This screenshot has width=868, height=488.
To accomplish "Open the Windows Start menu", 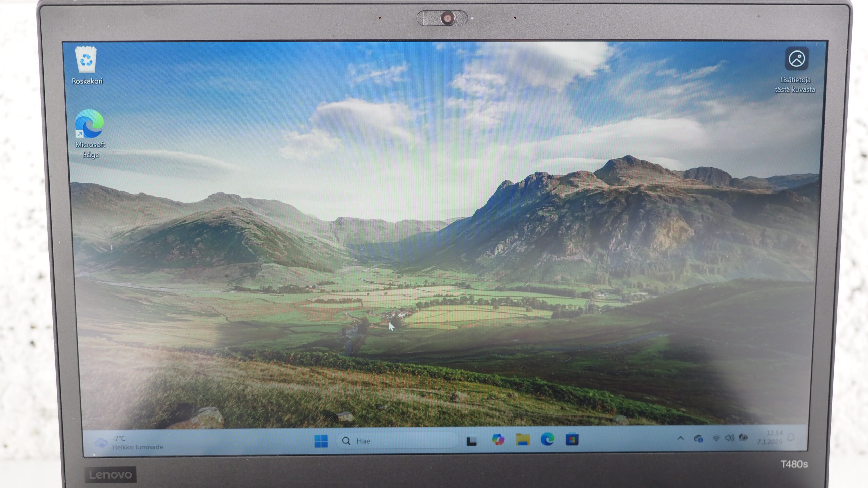I will [321, 441].
